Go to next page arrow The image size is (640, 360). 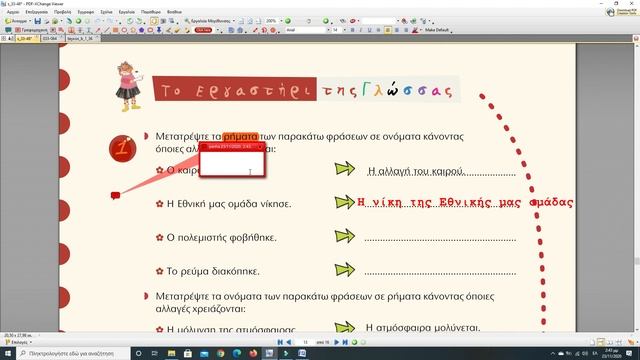[337, 342]
